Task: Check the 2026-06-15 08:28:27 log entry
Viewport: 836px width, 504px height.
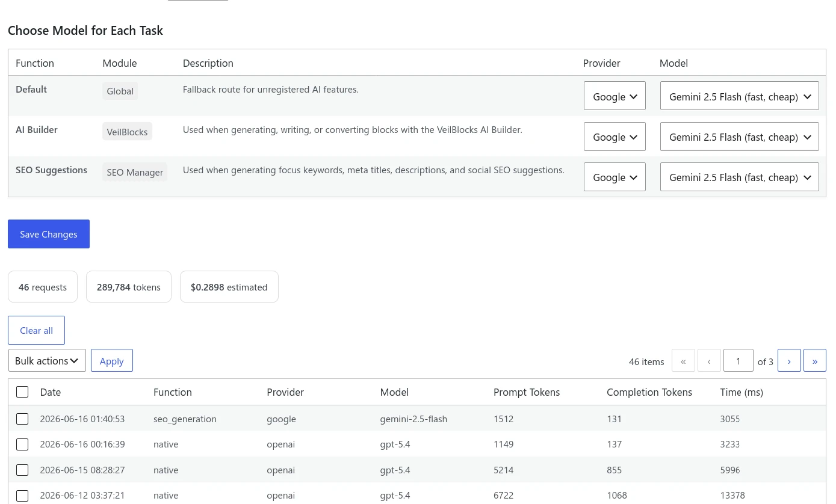Action: pyautogui.click(x=22, y=470)
